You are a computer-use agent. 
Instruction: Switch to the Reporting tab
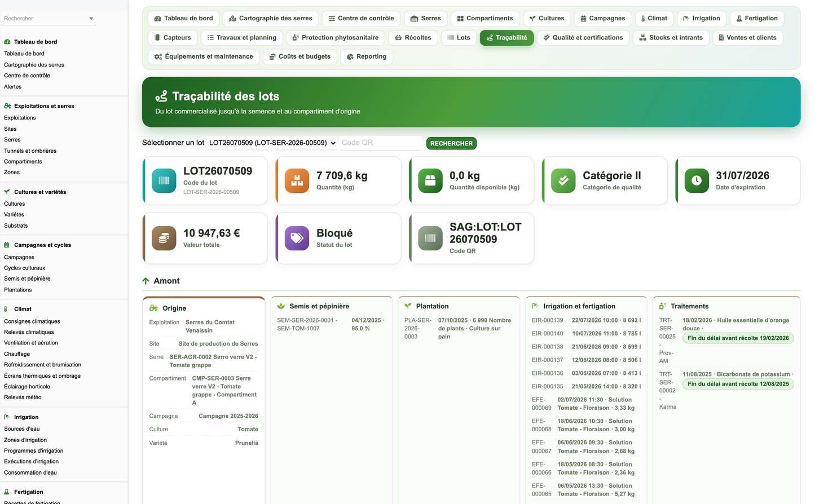pos(367,57)
